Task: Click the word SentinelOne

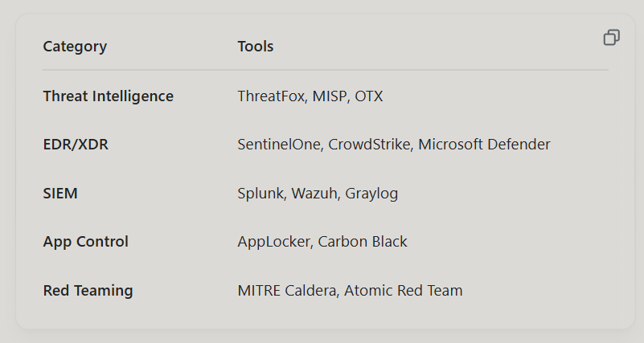Action: 279,145
